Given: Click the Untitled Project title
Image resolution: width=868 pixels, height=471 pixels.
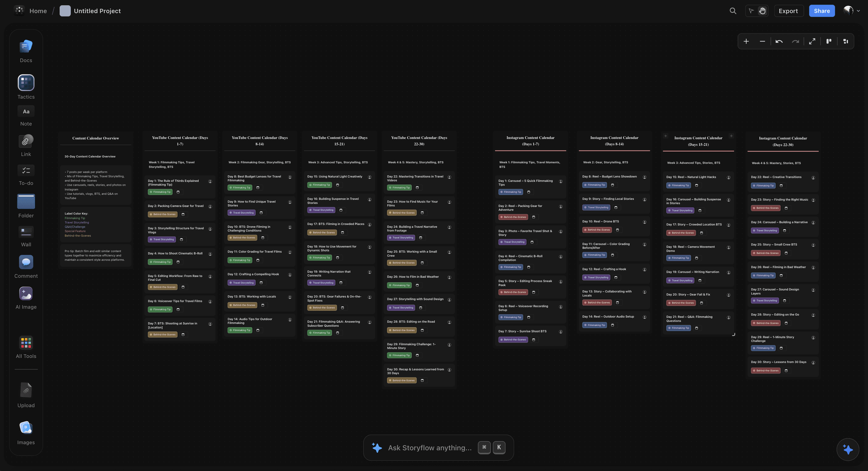Looking at the screenshot, I should pos(97,11).
